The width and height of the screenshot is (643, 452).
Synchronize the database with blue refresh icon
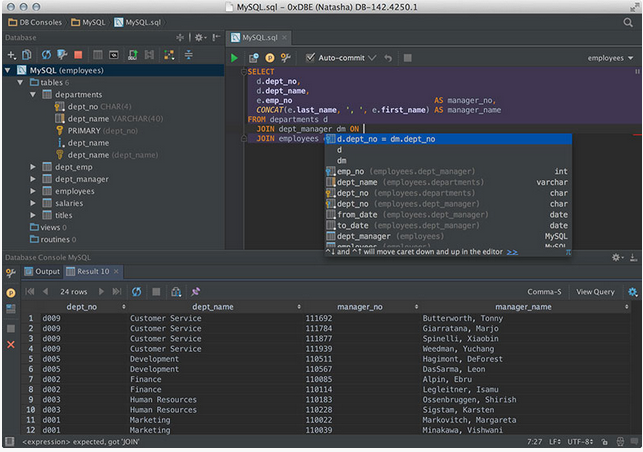coord(46,55)
